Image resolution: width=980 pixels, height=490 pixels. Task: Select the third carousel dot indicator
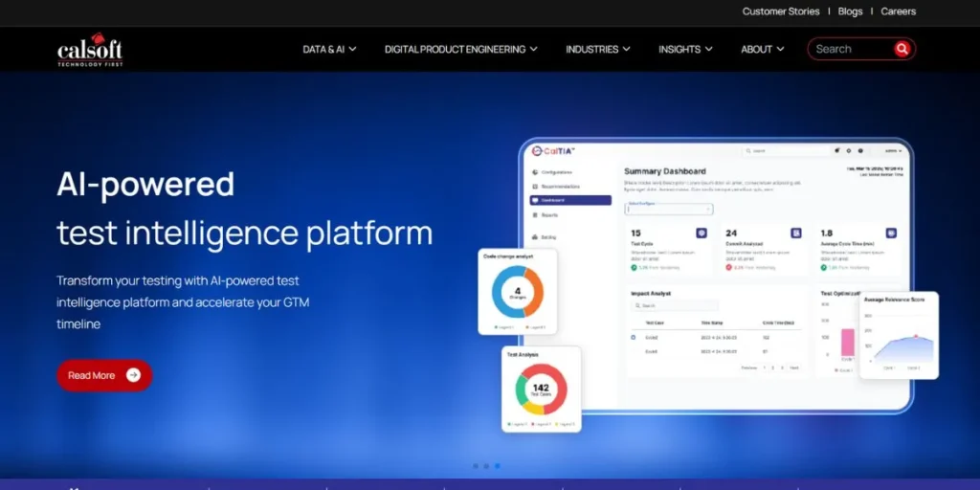click(498, 466)
